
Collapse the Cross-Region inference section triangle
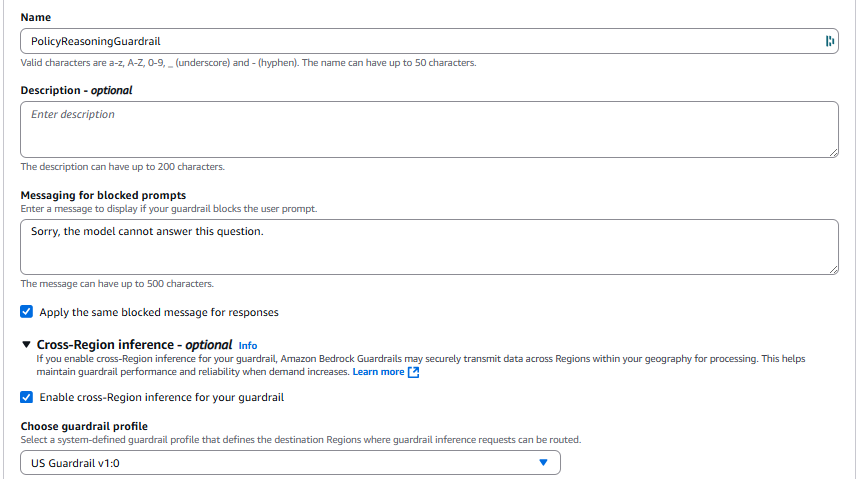(x=26, y=345)
